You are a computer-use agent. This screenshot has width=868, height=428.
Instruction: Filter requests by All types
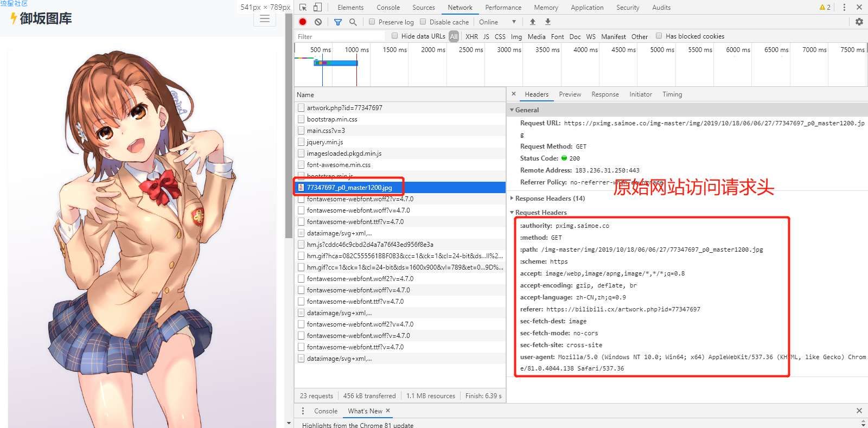[454, 36]
